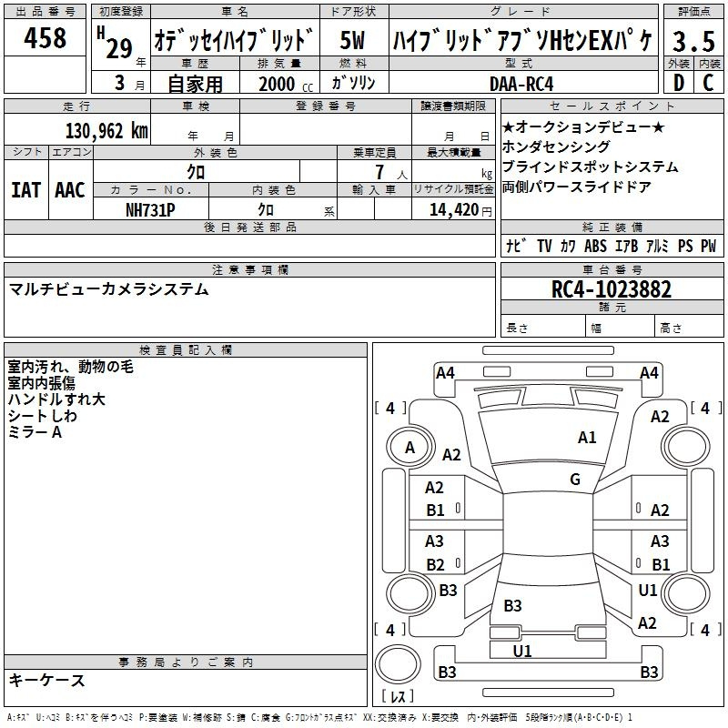The image size is (728, 728).
Task: Click equipment item ナビ
Action: point(516,246)
